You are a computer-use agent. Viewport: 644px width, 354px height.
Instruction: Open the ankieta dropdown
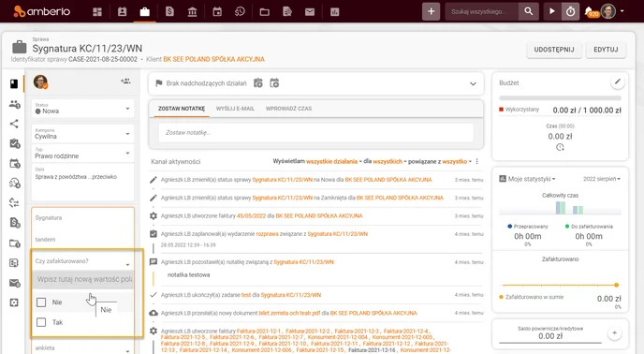coord(82,348)
